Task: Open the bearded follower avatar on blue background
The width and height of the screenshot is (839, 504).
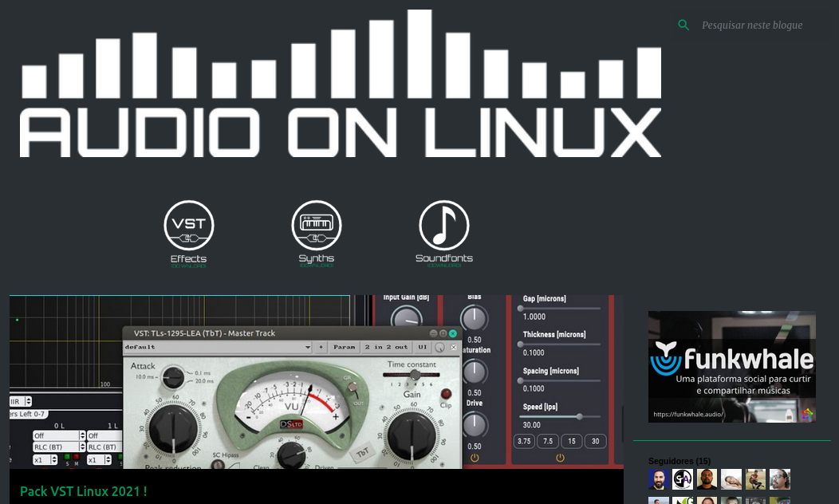Action: [x=659, y=479]
